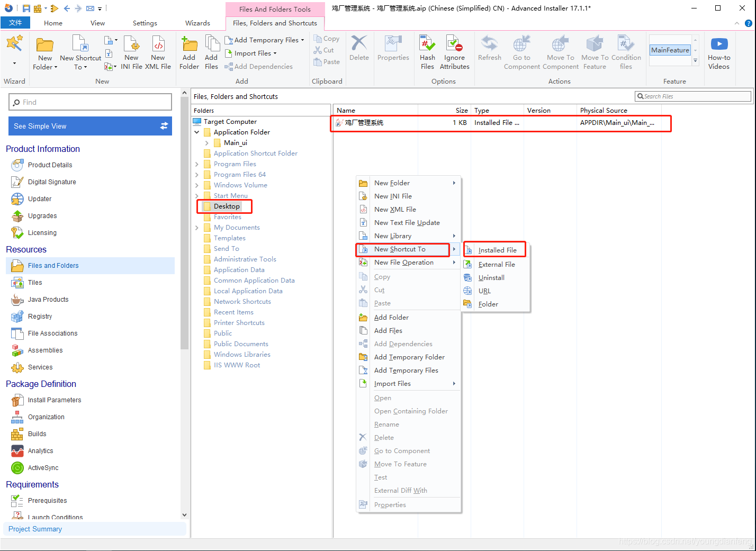Image resolution: width=756 pixels, height=551 pixels.
Task: Open Project Summary link
Action: pyautogui.click(x=35, y=529)
